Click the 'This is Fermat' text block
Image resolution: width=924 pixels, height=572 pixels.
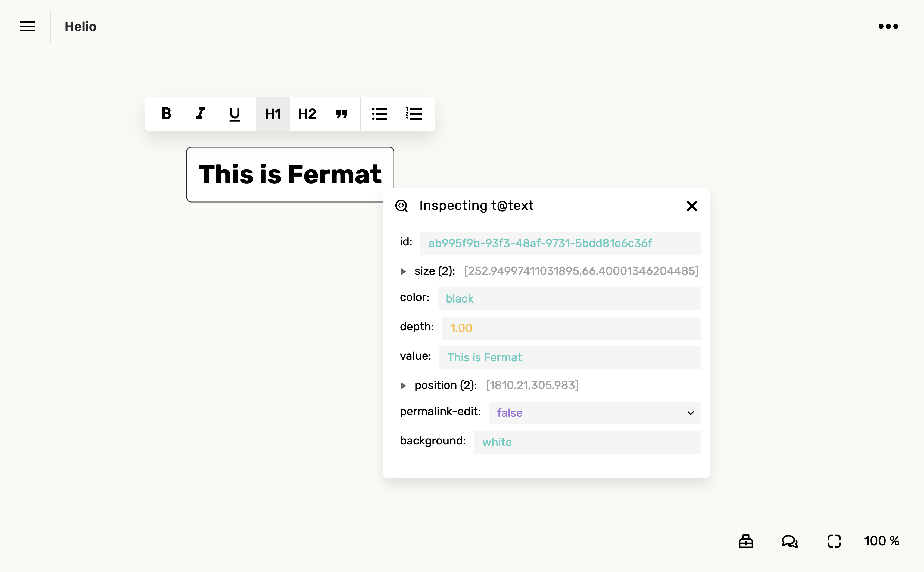click(x=290, y=174)
